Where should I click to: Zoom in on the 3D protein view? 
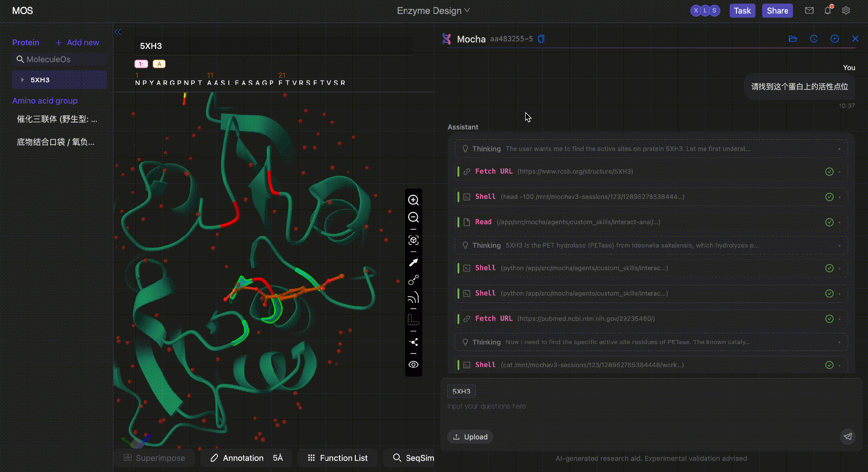(x=413, y=200)
